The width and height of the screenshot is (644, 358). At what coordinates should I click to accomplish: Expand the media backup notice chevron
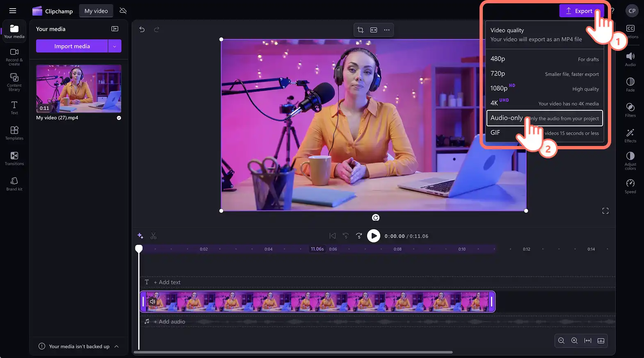116,347
